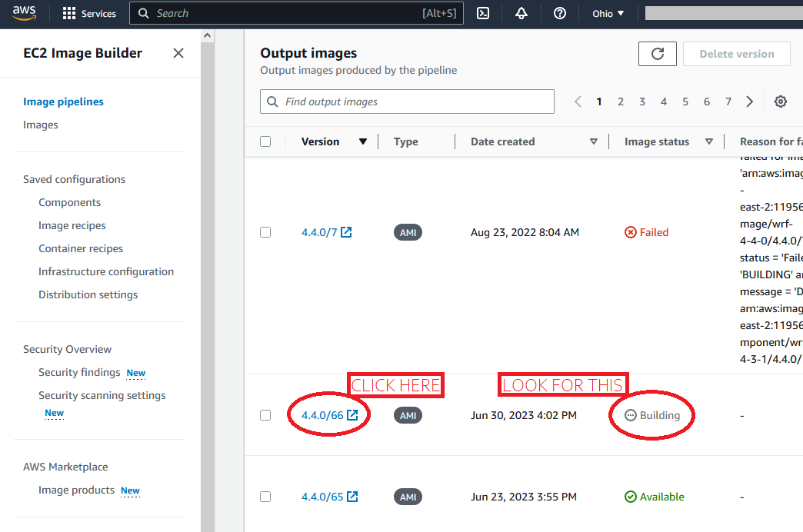Select the checkbox for version 4.4.0/7
The height and width of the screenshot is (532, 803).
pos(265,232)
